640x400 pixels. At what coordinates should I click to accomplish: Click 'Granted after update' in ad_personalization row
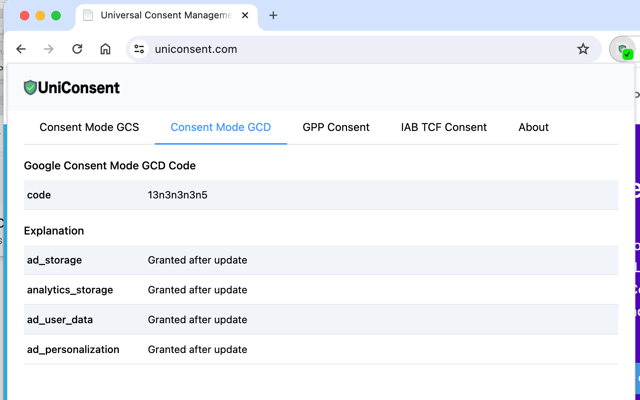tap(198, 350)
